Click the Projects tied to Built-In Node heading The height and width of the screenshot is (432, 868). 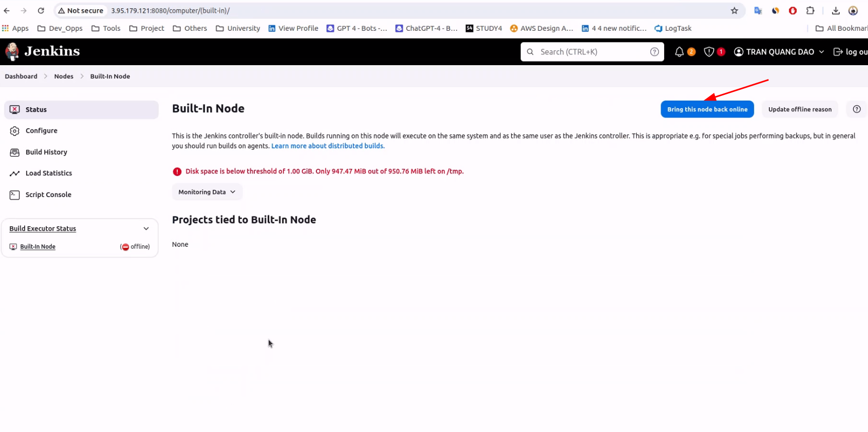244,220
